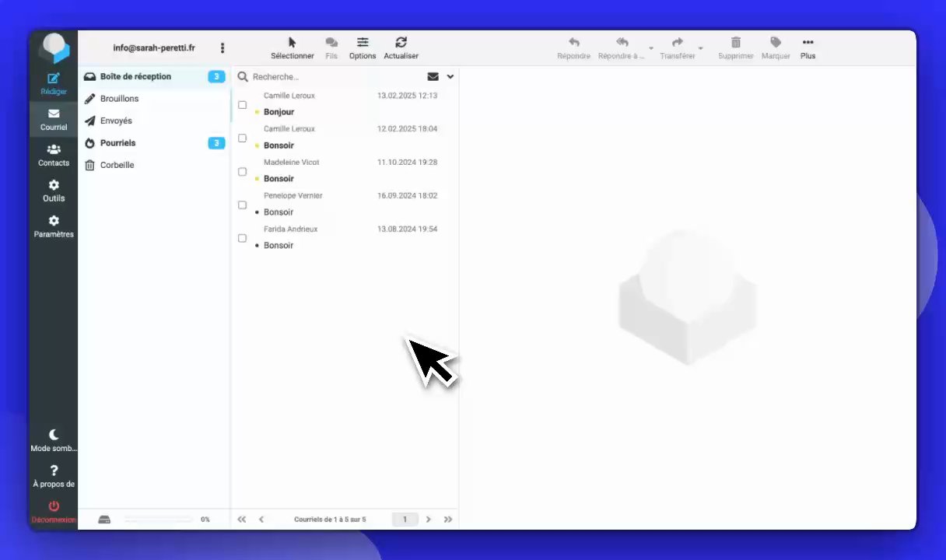
Task: Click the Marquer tag icon
Action: point(776,43)
